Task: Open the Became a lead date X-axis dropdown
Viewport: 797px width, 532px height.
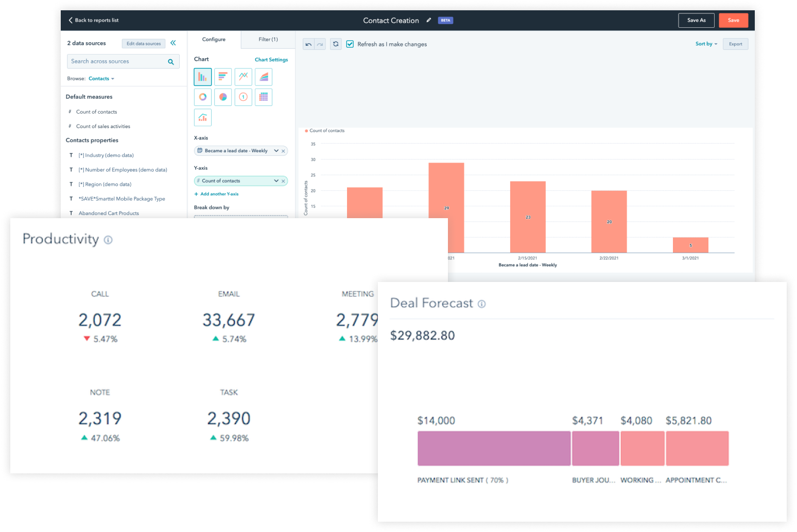Action: (x=276, y=150)
